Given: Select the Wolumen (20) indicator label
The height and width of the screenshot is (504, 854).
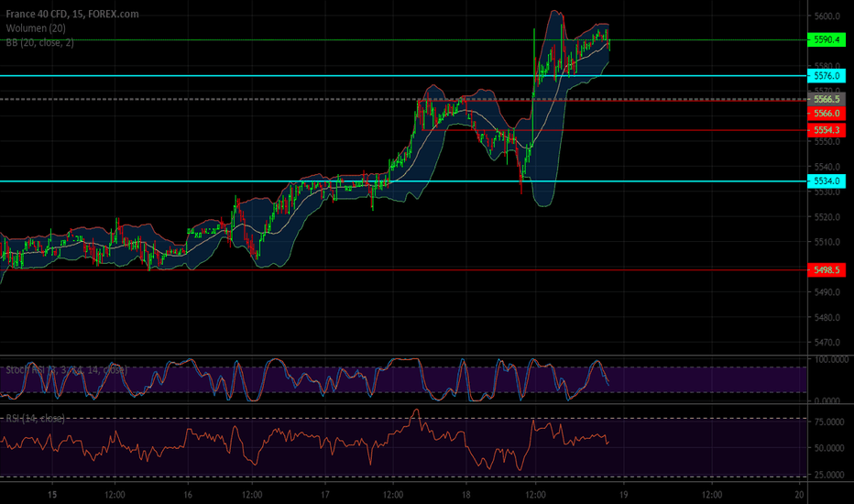Looking at the screenshot, I should [x=36, y=28].
